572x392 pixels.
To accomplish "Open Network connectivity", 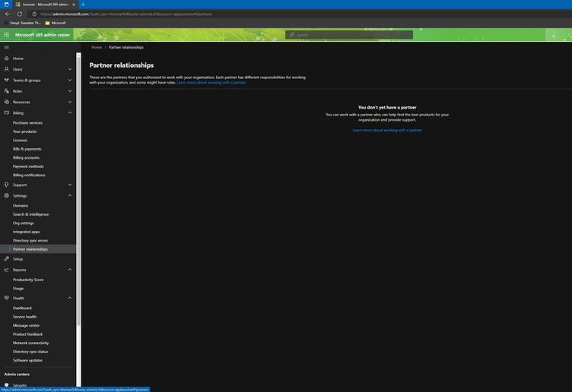I will 30,343.
